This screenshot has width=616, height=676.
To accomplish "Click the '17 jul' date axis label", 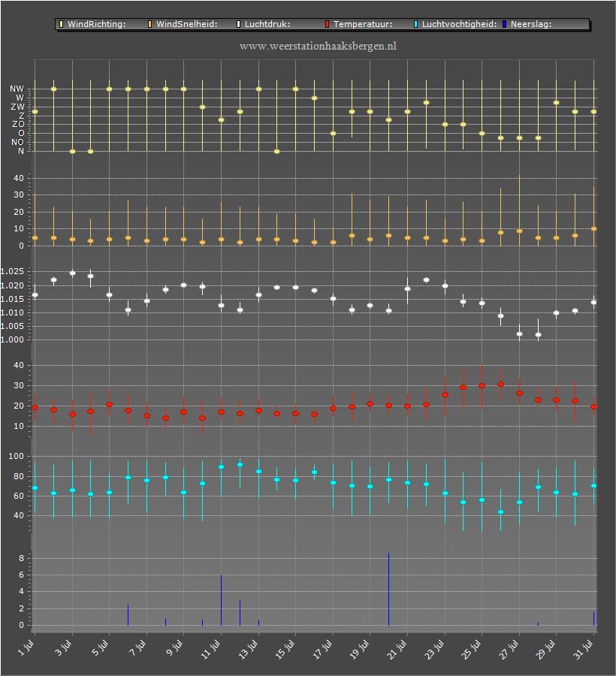I will (323, 650).
